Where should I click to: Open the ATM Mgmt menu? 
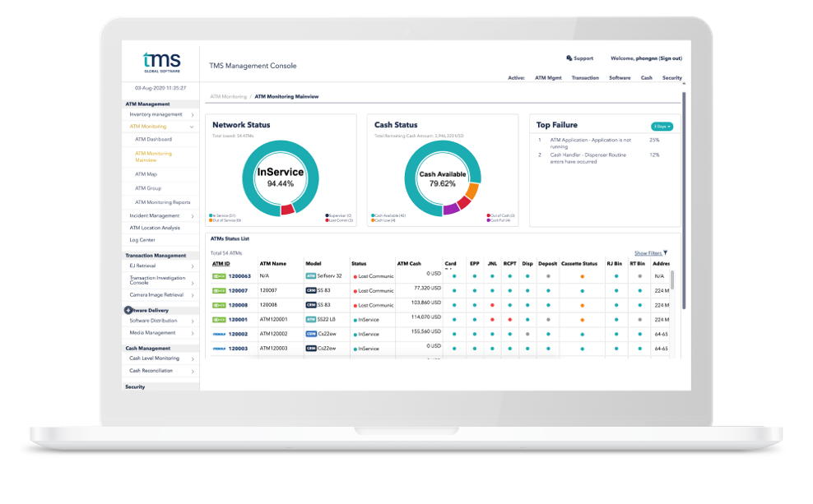(x=549, y=77)
